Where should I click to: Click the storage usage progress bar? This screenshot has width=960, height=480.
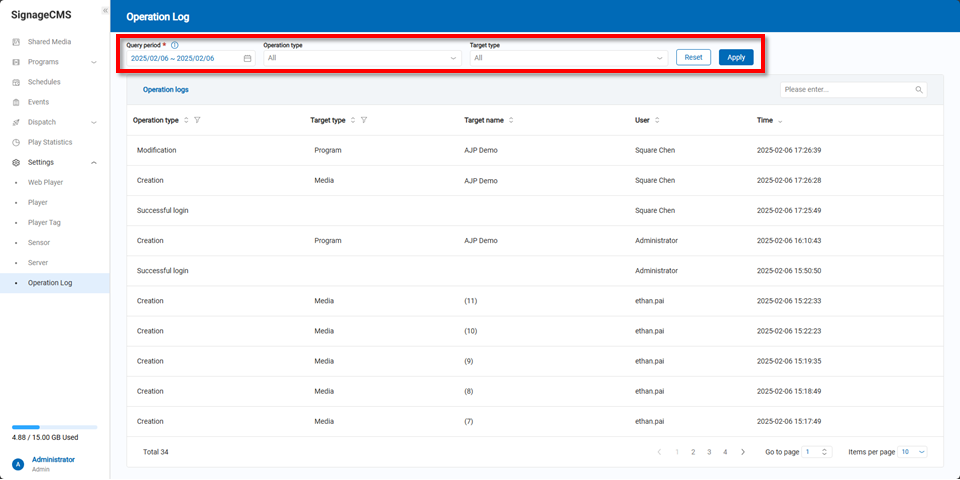[54, 427]
